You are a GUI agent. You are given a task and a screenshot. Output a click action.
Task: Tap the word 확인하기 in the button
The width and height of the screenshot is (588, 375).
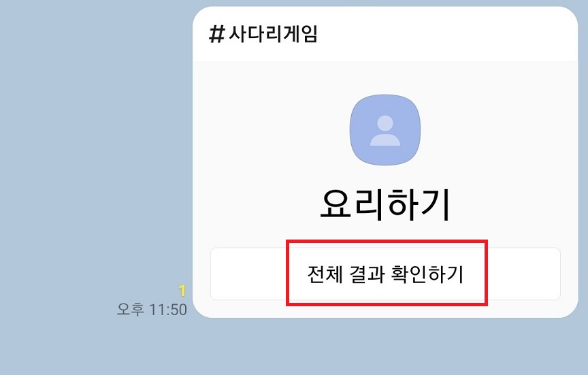pos(427,274)
